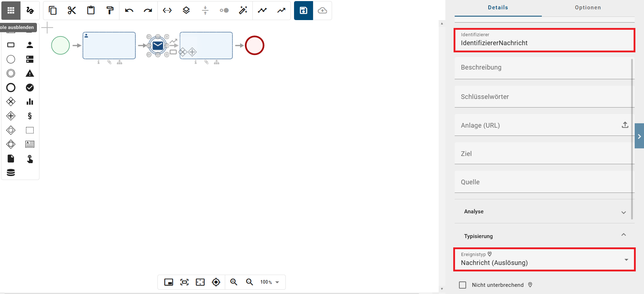The width and height of the screenshot is (644, 294).
Task: Add a task rectangle from palette
Action: (11, 45)
